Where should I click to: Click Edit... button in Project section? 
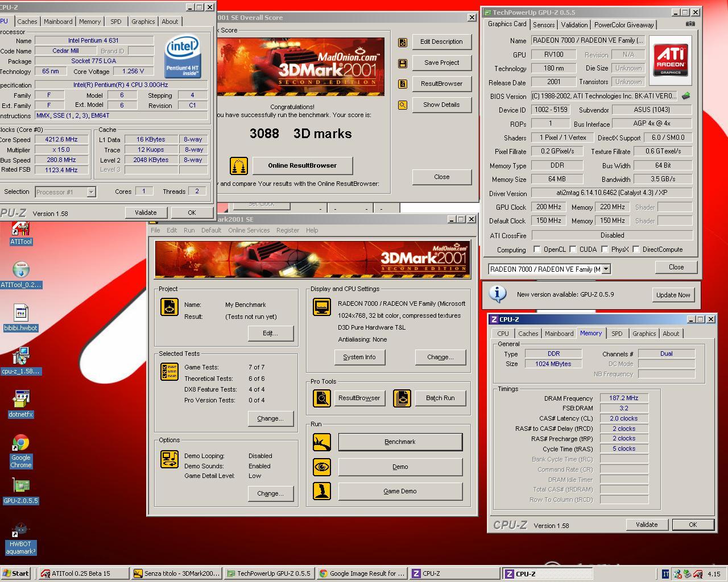point(270,333)
